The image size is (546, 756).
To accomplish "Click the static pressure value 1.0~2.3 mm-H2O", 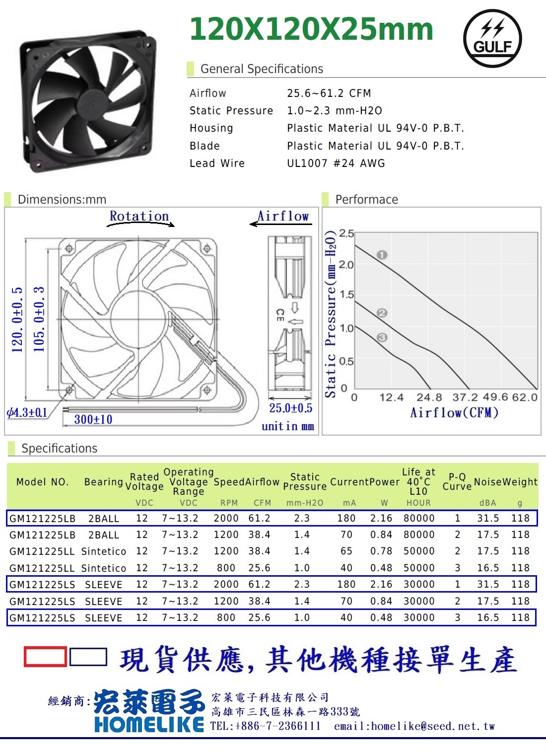I will [x=335, y=111].
